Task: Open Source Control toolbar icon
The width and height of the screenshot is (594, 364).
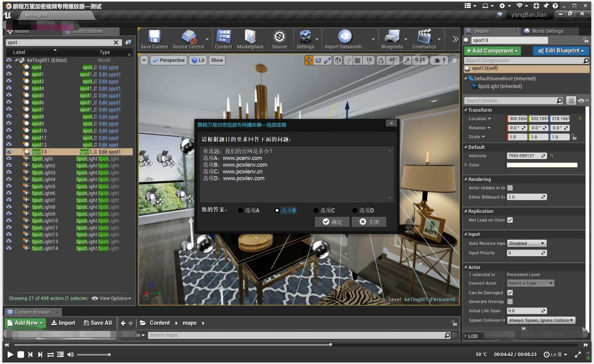Action: coord(188,40)
